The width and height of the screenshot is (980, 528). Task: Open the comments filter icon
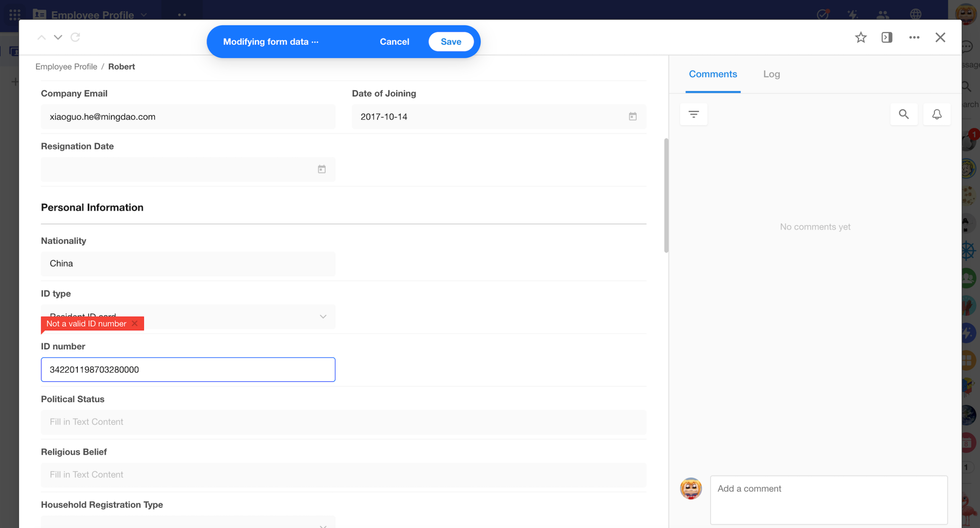pos(693,114)
